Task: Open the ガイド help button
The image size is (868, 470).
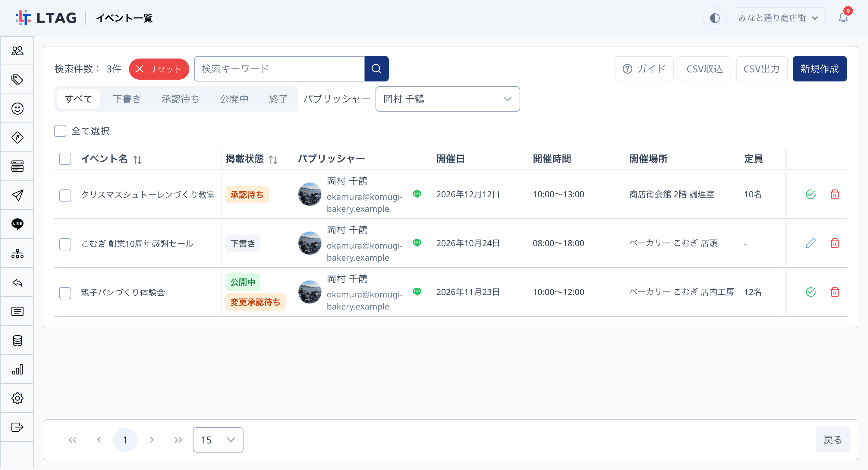Action: tap(644, 69)
